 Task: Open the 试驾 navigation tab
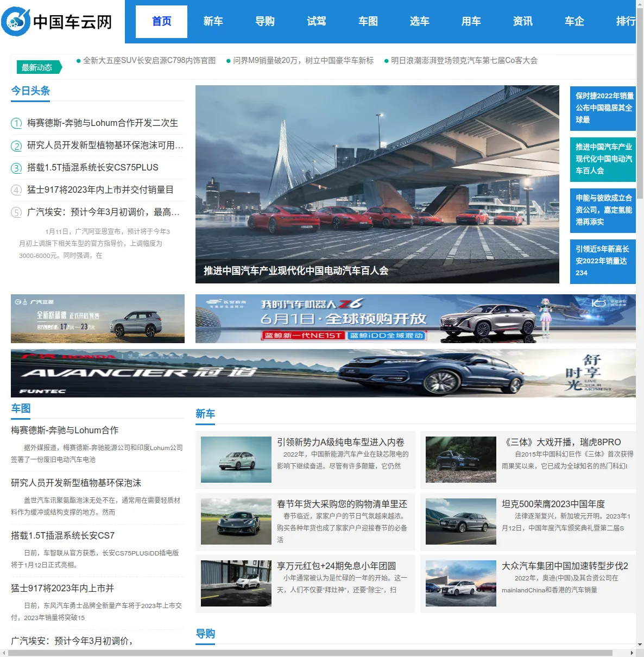click(316, 22)
